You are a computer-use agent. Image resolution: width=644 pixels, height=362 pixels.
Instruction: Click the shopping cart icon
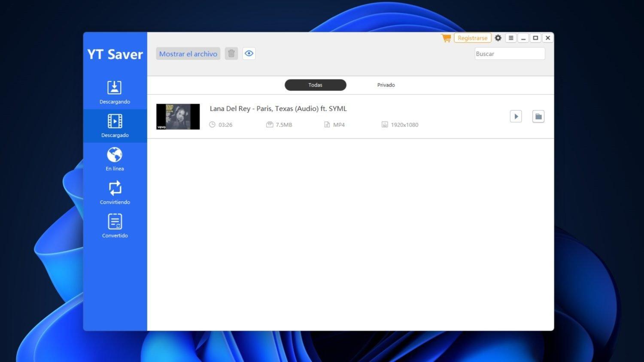446,38
